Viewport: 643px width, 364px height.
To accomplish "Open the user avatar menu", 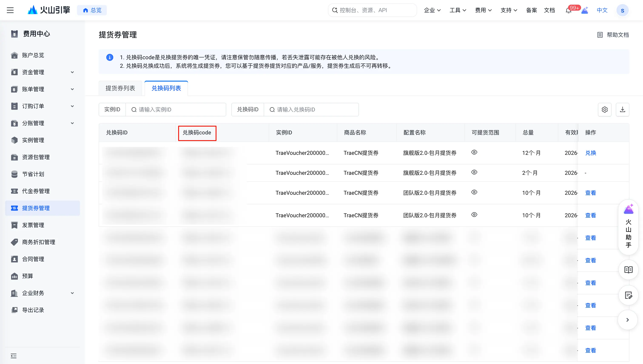I will click(x=622, y=10).
